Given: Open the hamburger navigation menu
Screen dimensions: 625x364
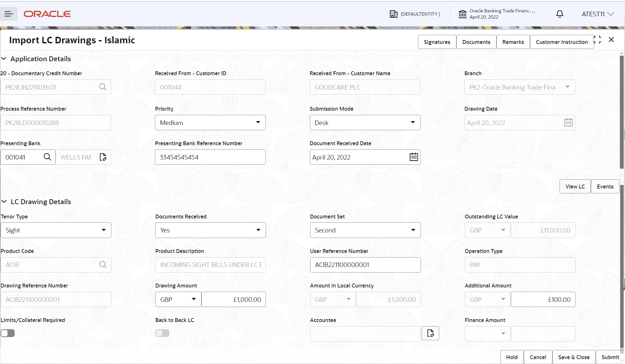Looking at the screenshot, I should (9, 14).
